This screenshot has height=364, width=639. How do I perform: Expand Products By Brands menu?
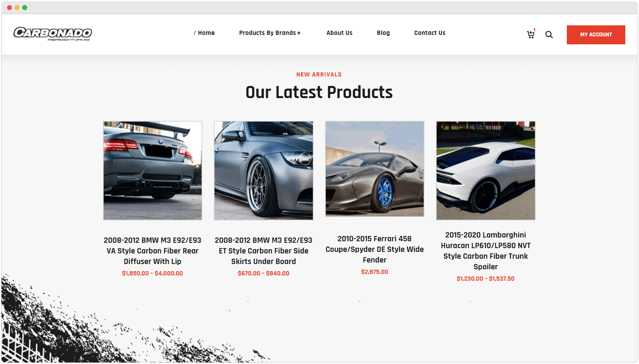tap(270, 33)
